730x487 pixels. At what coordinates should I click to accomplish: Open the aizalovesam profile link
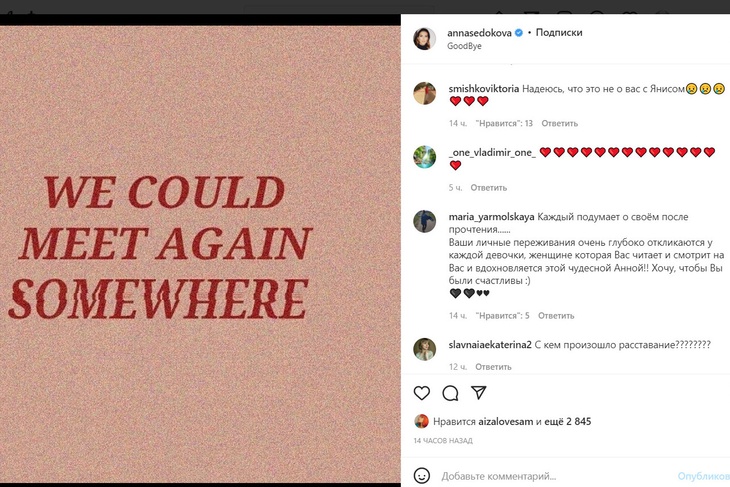504,421
